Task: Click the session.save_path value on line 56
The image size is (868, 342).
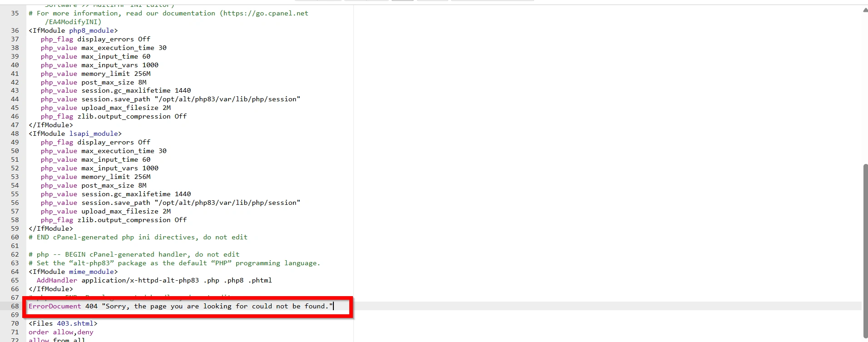Action: tap(228, 203)
